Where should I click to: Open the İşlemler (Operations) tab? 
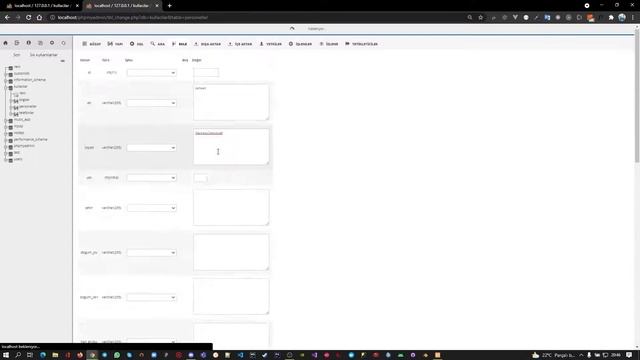(x=300, y=44)
